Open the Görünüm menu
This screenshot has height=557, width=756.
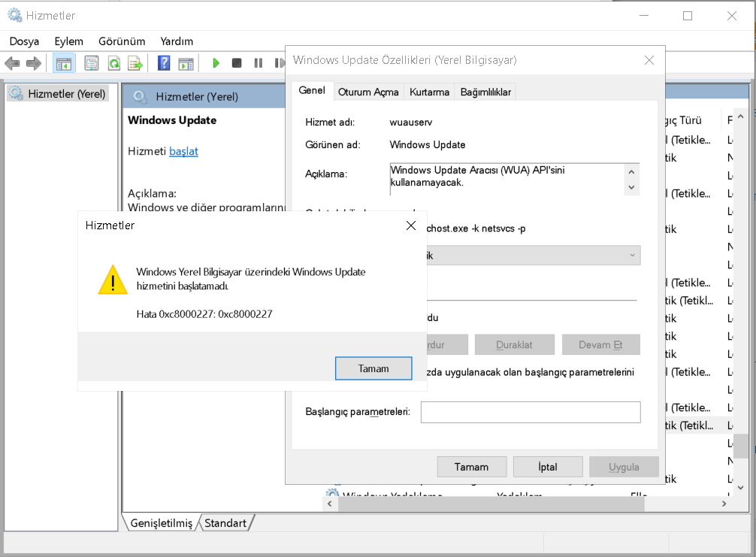point(122,41)
